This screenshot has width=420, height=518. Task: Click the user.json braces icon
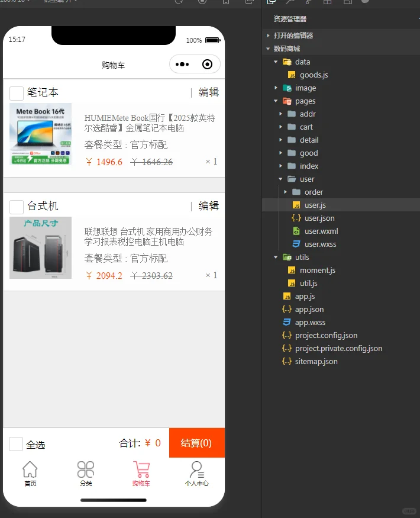pyautogui.click(x=296, y=218)
